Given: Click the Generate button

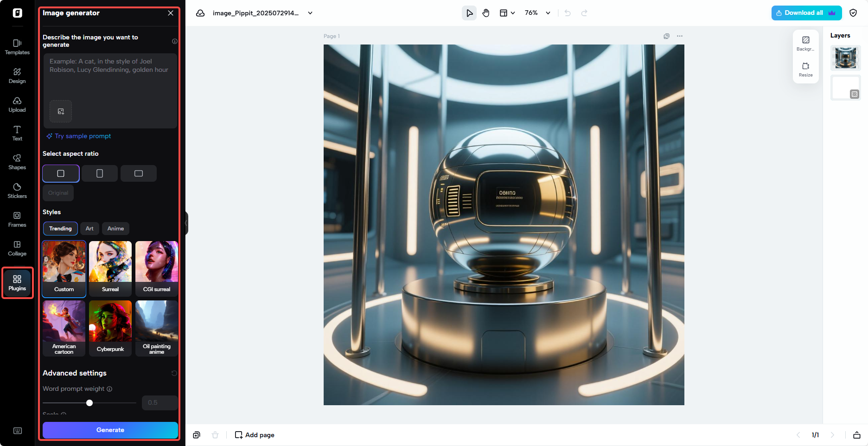Looking at the screenshot, I should point(110,430).
